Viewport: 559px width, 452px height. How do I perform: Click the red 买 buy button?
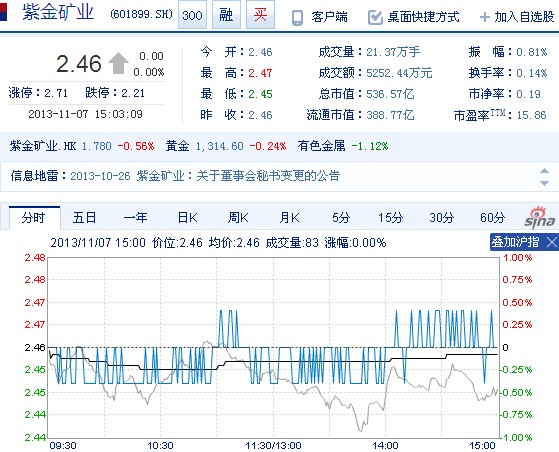click(x=260, y=15)
